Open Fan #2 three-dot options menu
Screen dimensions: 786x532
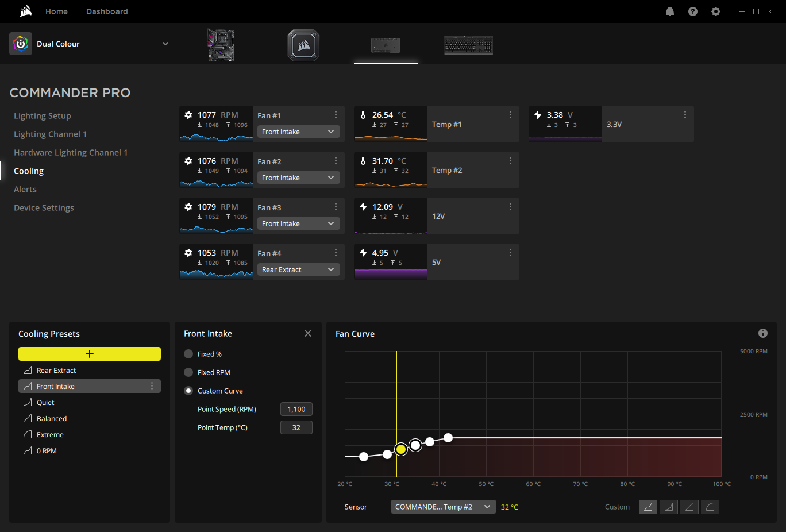tap(336, 161)
